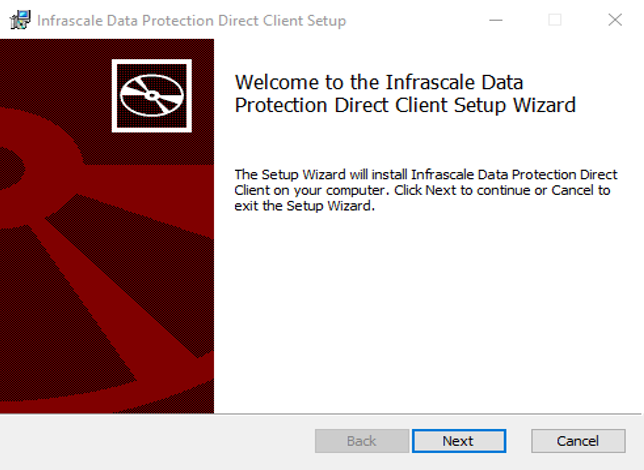Click the Next button to continue setup

(x=457, y=441)
